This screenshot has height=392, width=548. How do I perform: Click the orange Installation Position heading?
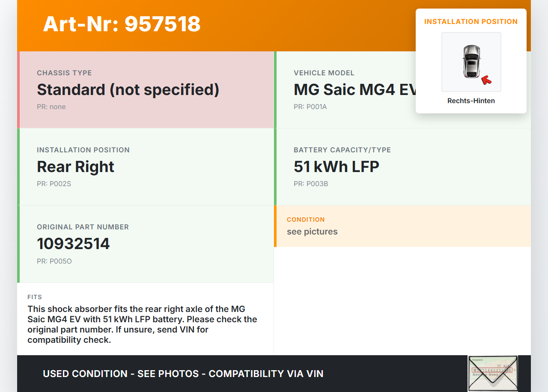[x=471, y=21]
